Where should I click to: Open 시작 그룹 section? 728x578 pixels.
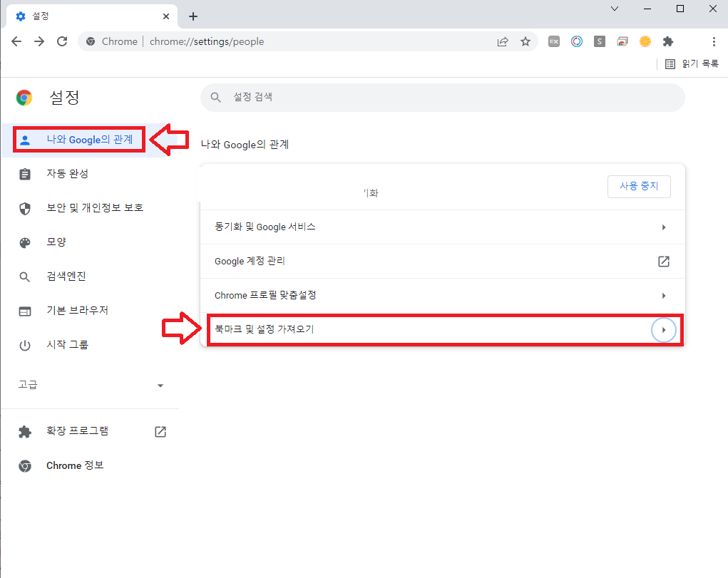tap(89, 345)
